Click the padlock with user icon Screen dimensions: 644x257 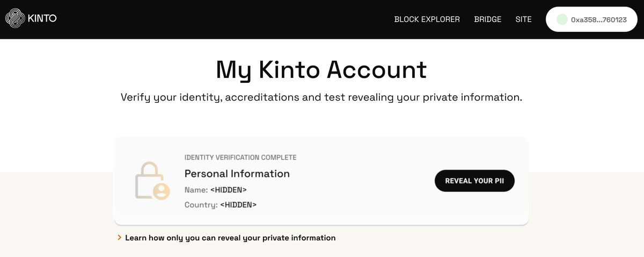pyautogui.click(x=152, y=181)
